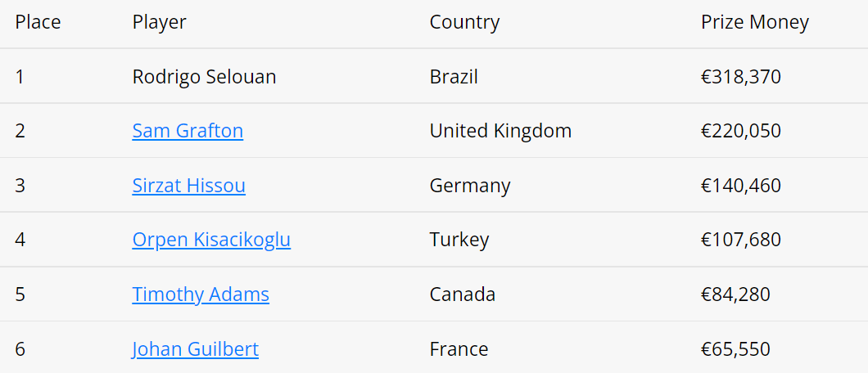The height and width of the screenshot is (373, 868).
Task: Select the Turkey country cell
Action: coord(459,240)
